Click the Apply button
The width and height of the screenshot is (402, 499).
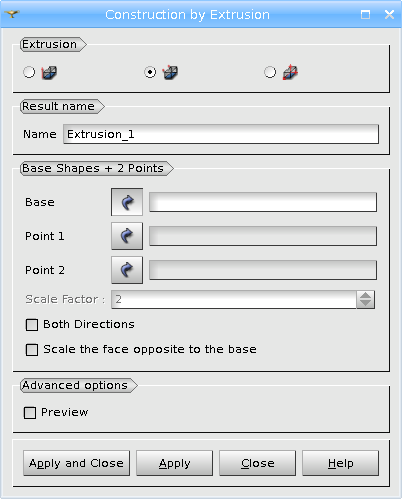click(x=174, y=463)
